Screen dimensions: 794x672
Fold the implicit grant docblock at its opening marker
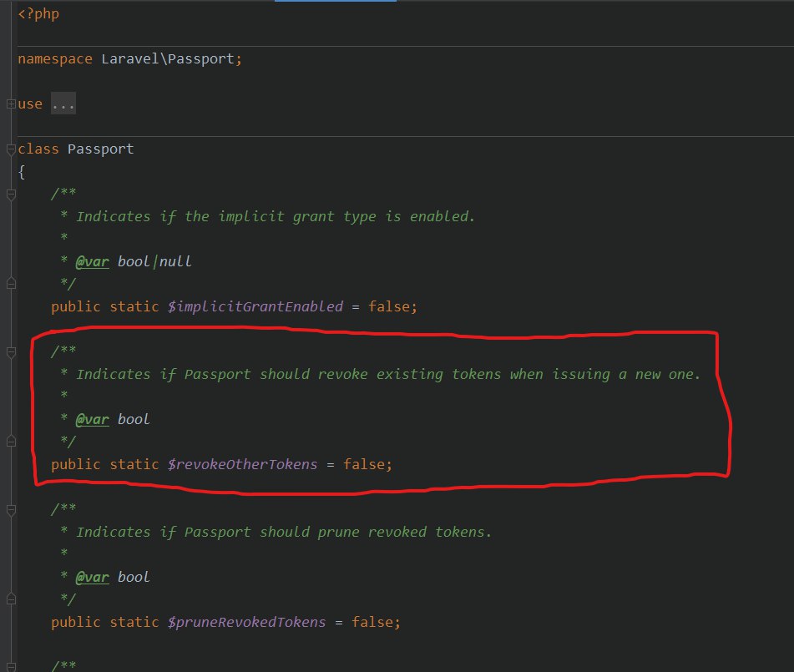(x=11, y=195)
